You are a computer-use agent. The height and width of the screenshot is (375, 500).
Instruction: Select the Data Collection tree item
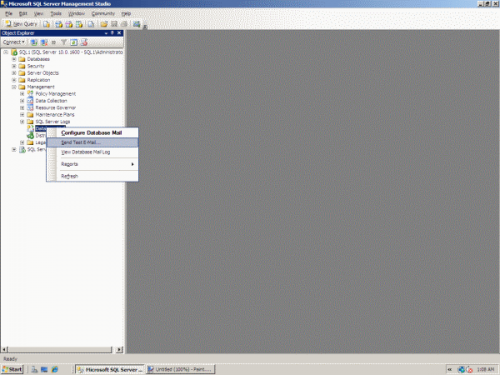click(x=51, y=101)
